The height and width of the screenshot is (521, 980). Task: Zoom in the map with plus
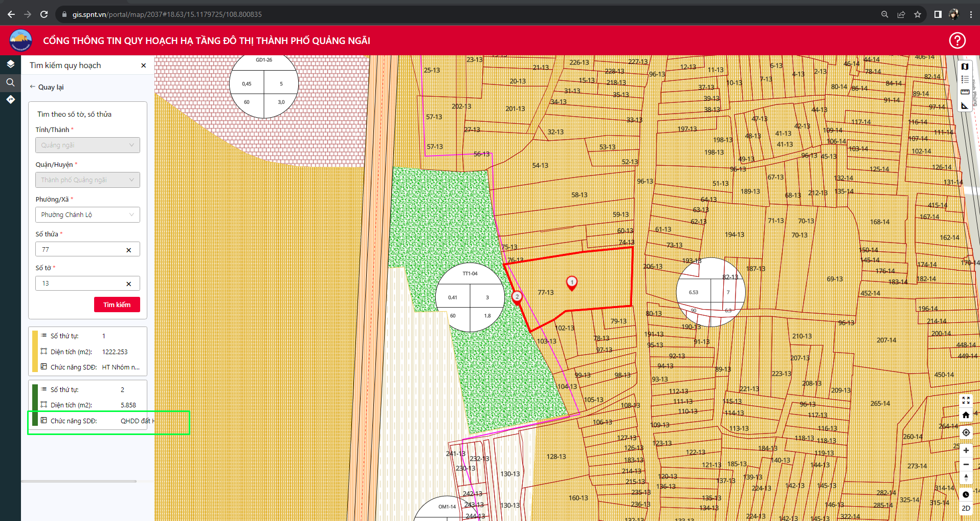click(x=966, y=450)
